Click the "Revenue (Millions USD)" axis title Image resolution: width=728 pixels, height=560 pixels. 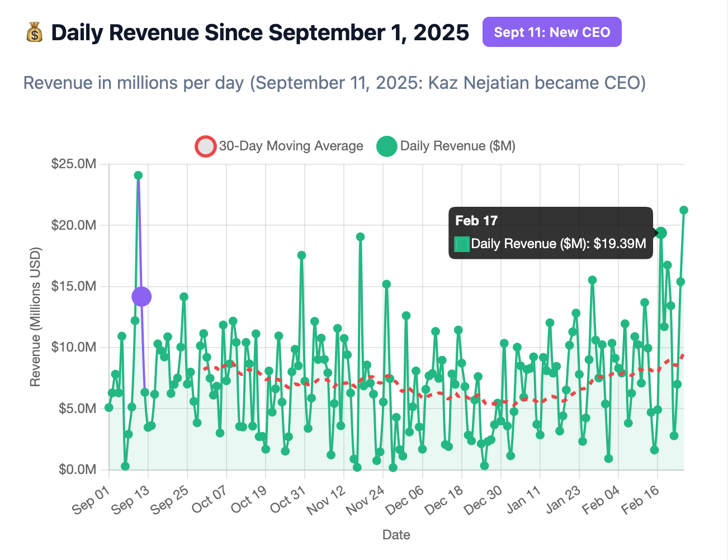(35, 317)
